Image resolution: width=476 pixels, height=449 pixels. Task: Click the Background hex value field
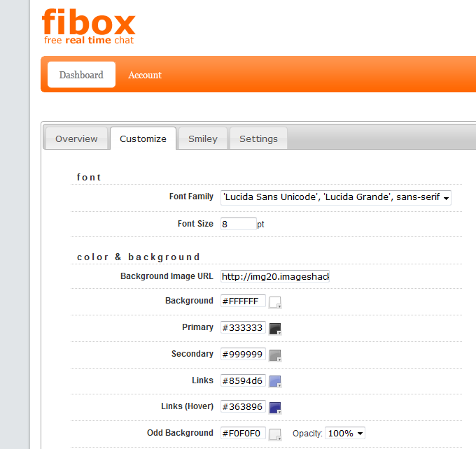243,301
